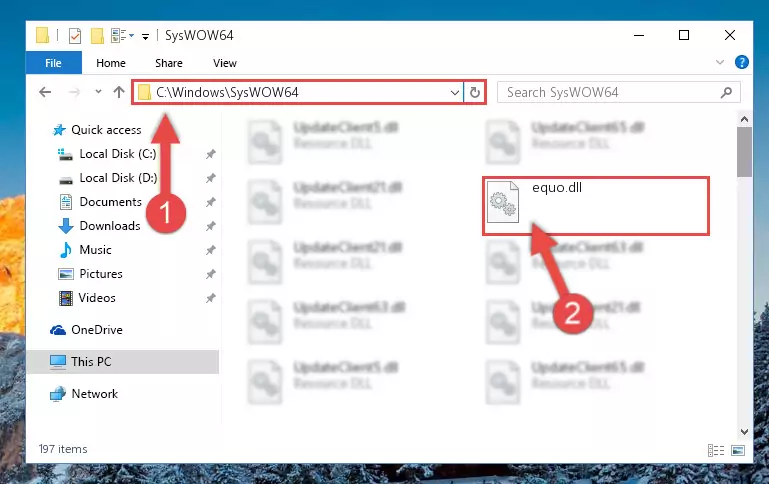This screenshot has height=484, width=769.
Task: Open Local Disk (D:) in sidebar
Action: (118, 178)
